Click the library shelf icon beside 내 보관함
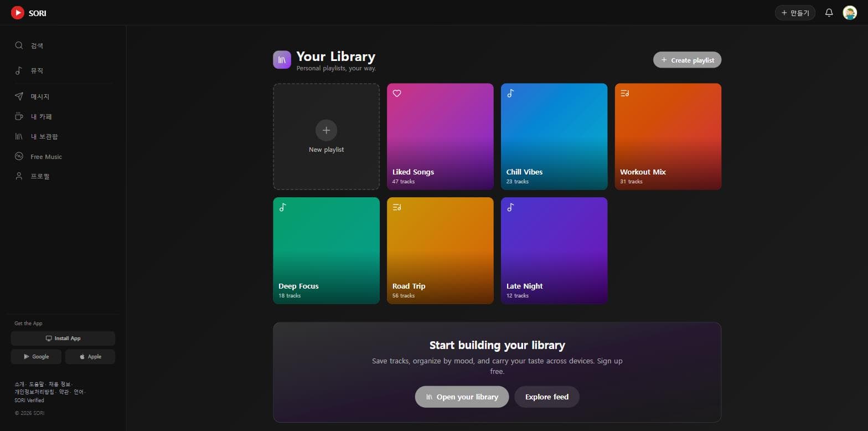The width and height of the screenshot is (868, 431). tap(19, 136)
